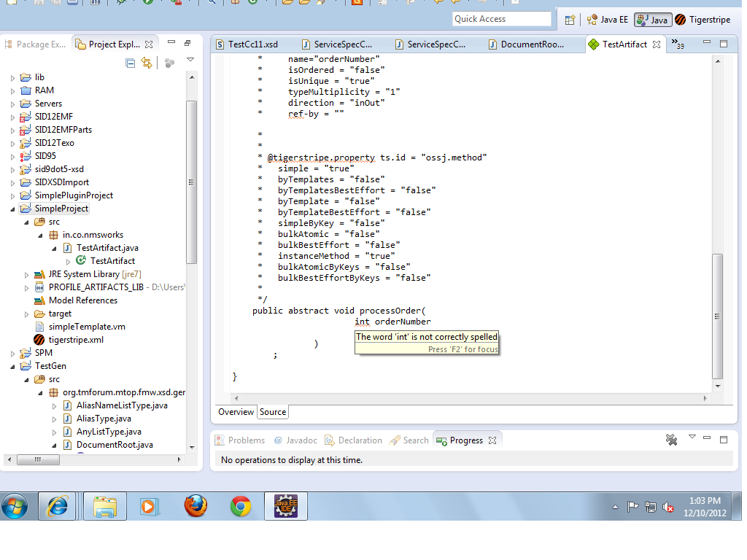The width and height of the screenshot is (747, 560).
Task: Expand the target folder
Action: pyautogui.click(x=27, y=314)
